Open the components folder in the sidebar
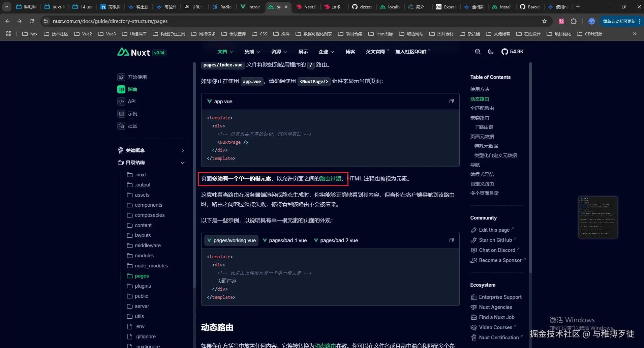This screenshot has width=644, height=348. pos(145,205)
